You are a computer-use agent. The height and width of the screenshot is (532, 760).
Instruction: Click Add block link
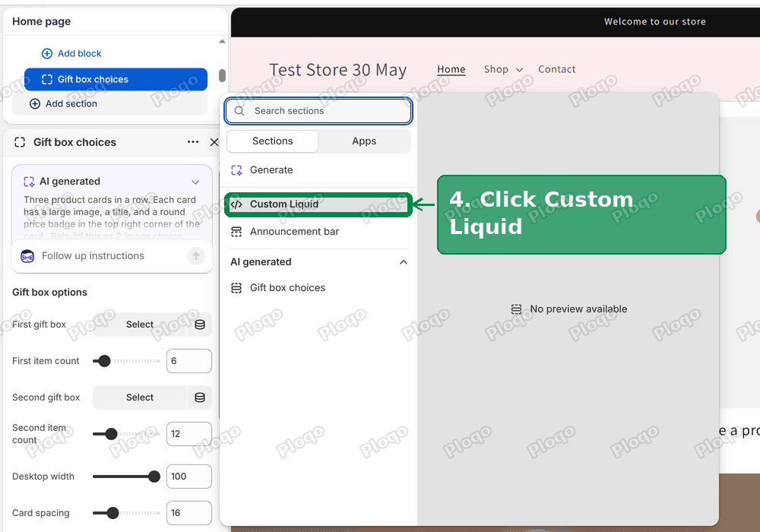point(80,53)
